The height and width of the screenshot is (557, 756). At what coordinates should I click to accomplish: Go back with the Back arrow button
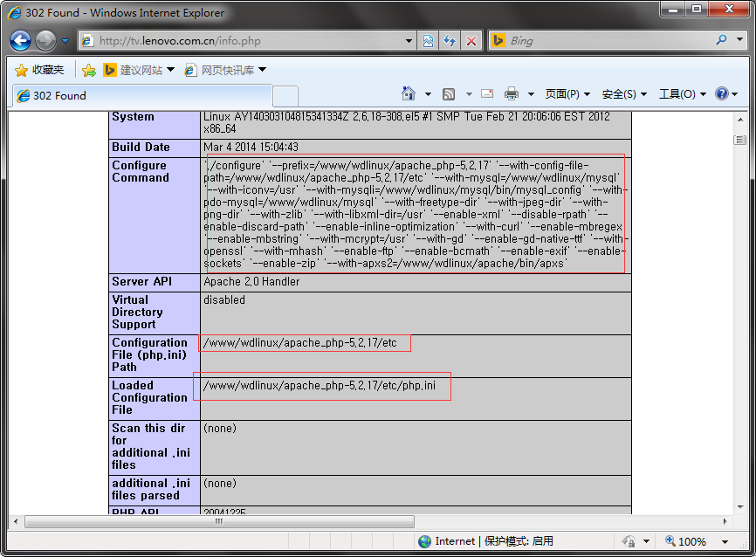point(20,40)
